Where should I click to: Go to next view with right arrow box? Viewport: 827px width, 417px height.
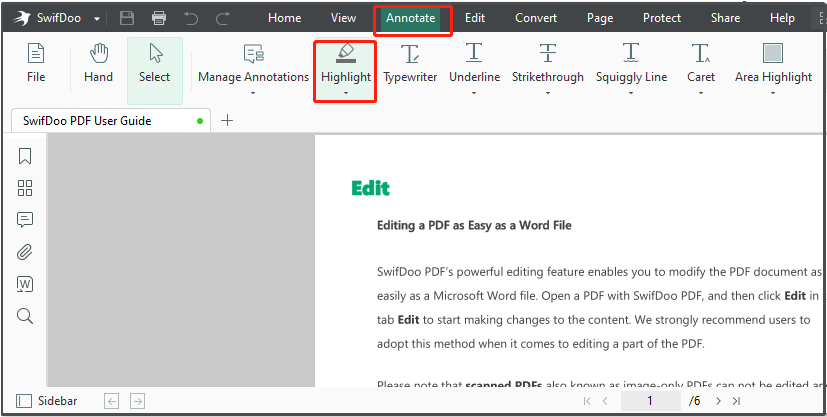coord(137,401)
